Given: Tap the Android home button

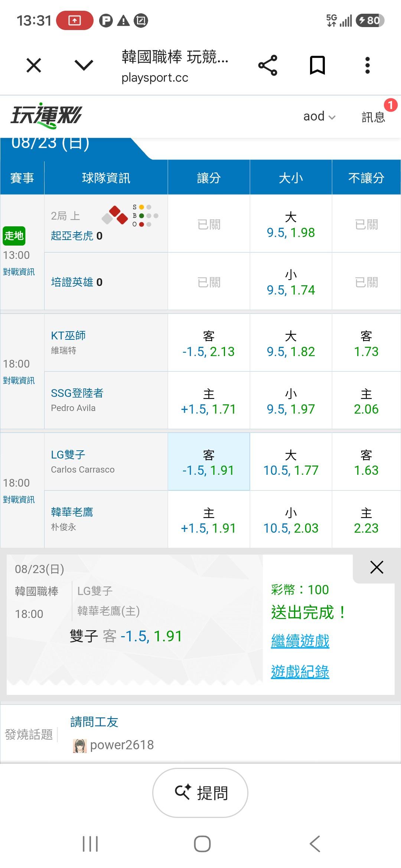Looking at the screenshot, I should pyautogui.click(x=202, y=844).
